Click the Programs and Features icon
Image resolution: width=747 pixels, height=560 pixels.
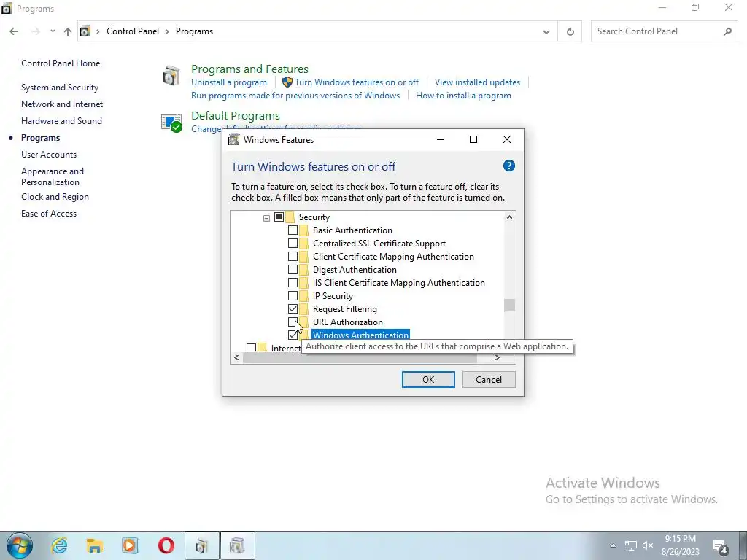click(171, 76)
